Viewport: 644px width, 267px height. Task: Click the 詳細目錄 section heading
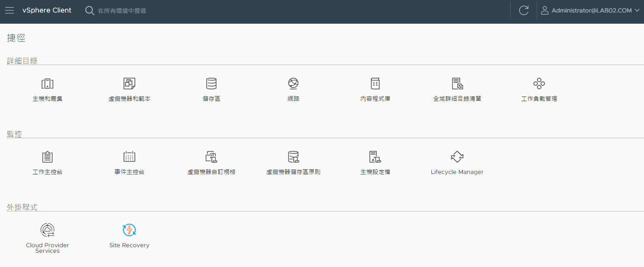(x=22, y=61)
